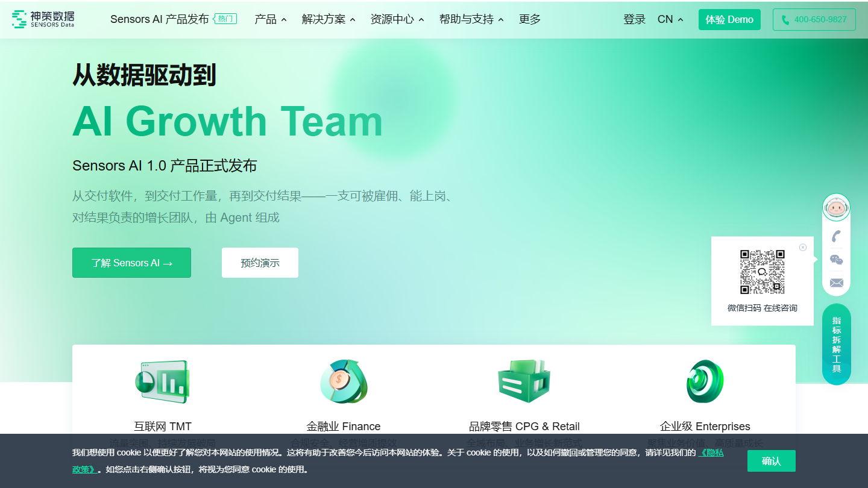This screenshot has height=488, width=868.
Task: Click the 从数据驱动到 heading
Action: (144, 75)
